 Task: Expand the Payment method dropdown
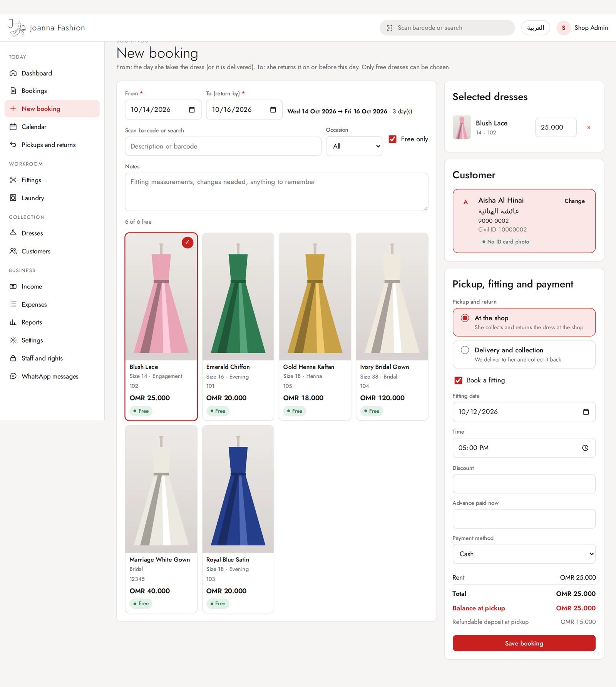click(x=524, y=554)
